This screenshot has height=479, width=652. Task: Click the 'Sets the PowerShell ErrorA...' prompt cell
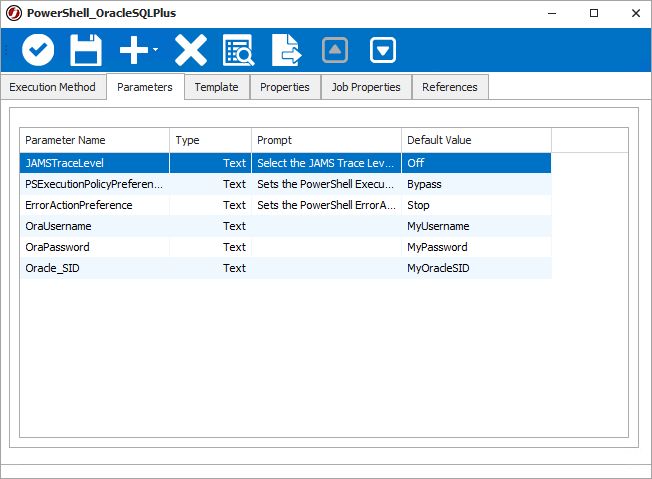coord(326,205)
